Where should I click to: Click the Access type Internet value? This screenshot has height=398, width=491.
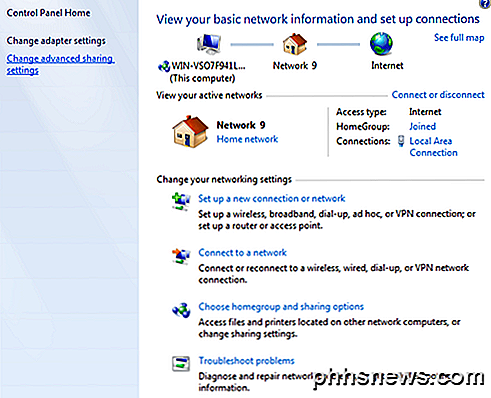425,112
